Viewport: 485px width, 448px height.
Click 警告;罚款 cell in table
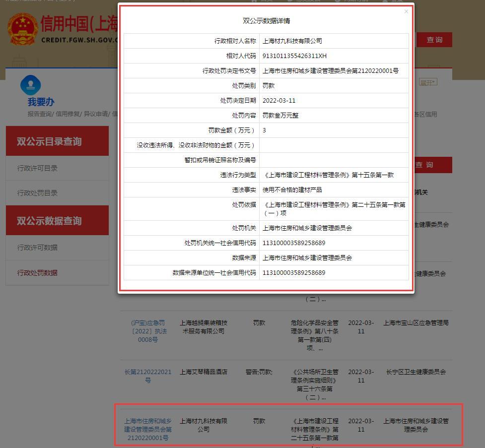coord(259,372)
